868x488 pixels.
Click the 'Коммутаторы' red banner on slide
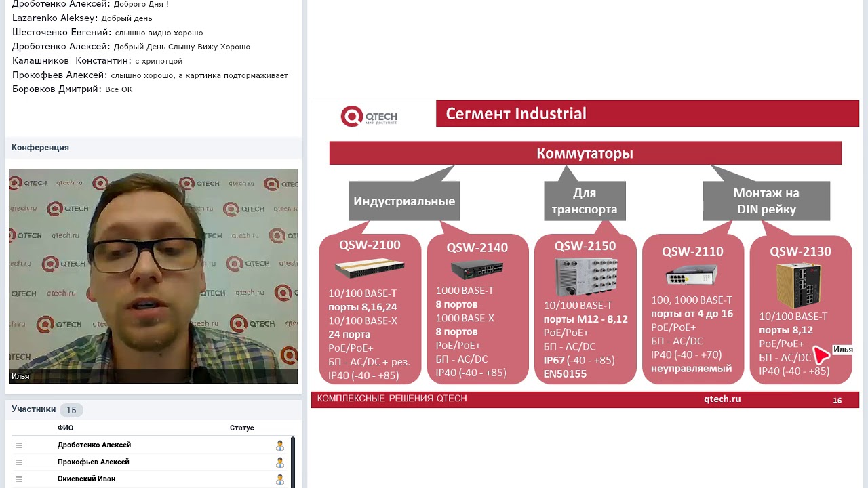click(x=585, y=153)
